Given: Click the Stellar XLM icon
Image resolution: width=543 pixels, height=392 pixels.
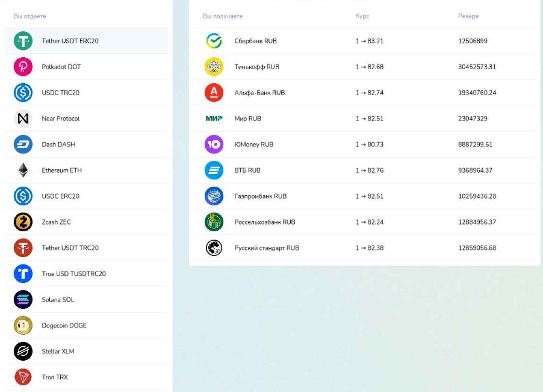Looking at the screenshot, I should coord(23,351).
